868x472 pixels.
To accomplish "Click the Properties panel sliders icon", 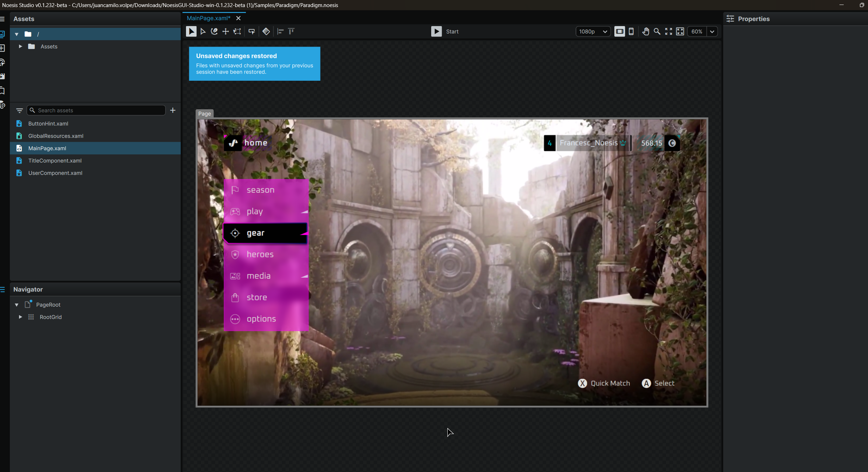I will tap(730, 19).
